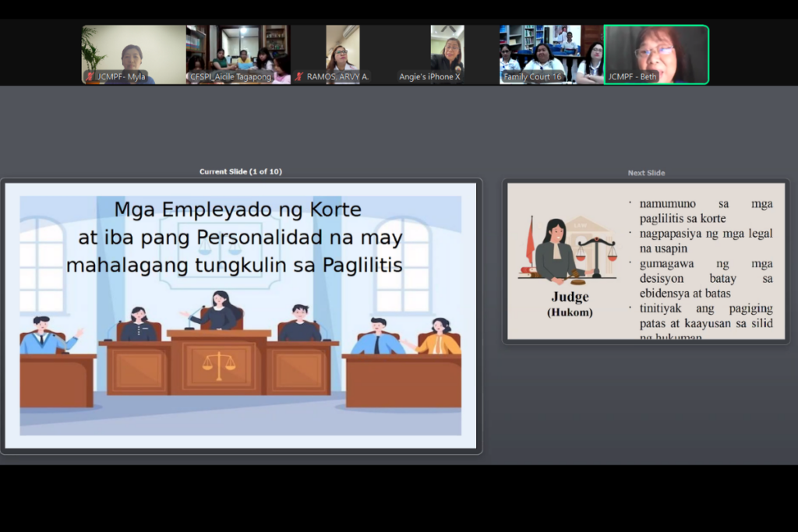Select the CFSPI_Aidle Tagapong video tile
This screenshot has height=532, width=798.
pyautogui.click(x=238, y=54)
